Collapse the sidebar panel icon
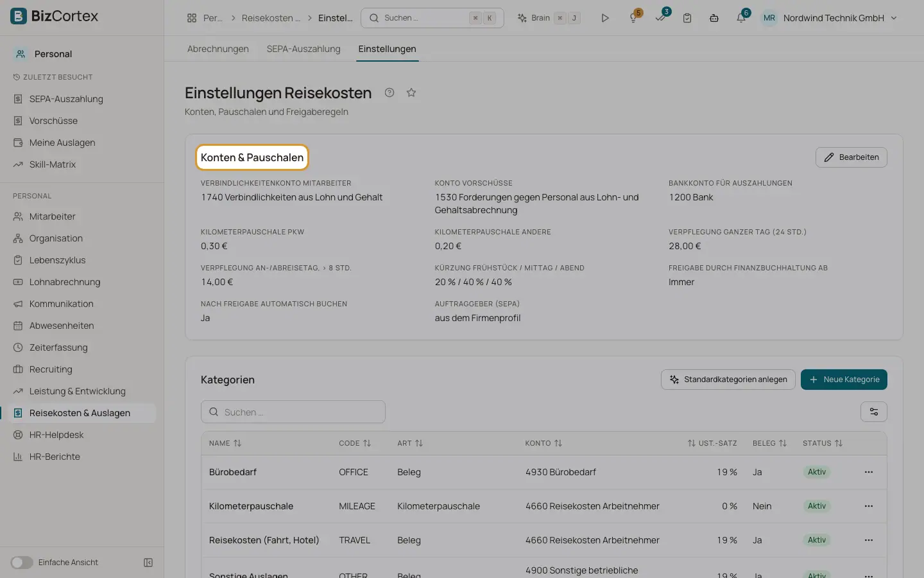This screenshot has width=924, height=578. click(148, 563)
